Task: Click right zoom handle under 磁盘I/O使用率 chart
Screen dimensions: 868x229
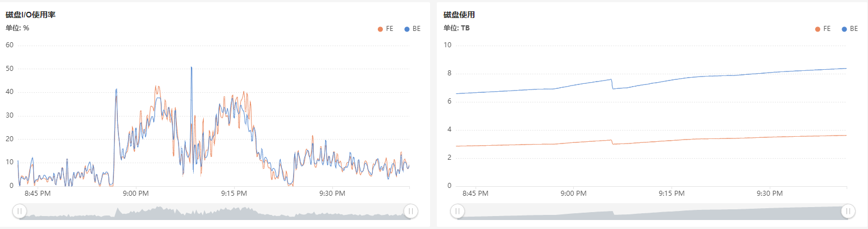Action: [410, 211]
